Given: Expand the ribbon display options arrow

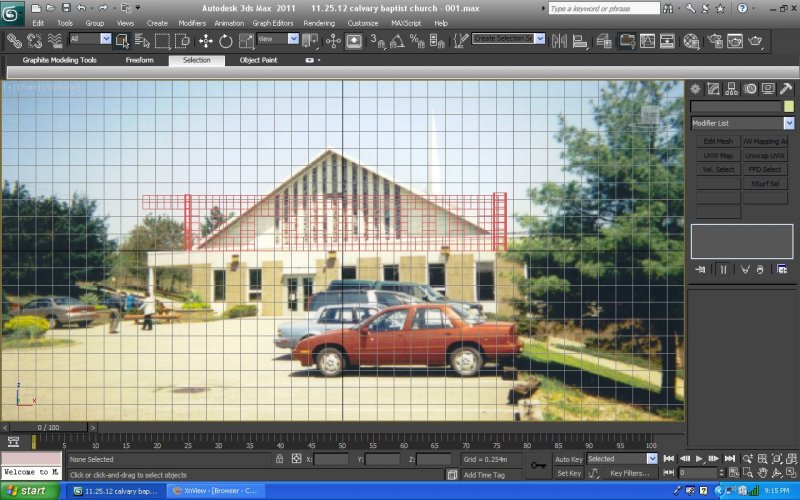Looking at the screenshot, I should 319,60.
